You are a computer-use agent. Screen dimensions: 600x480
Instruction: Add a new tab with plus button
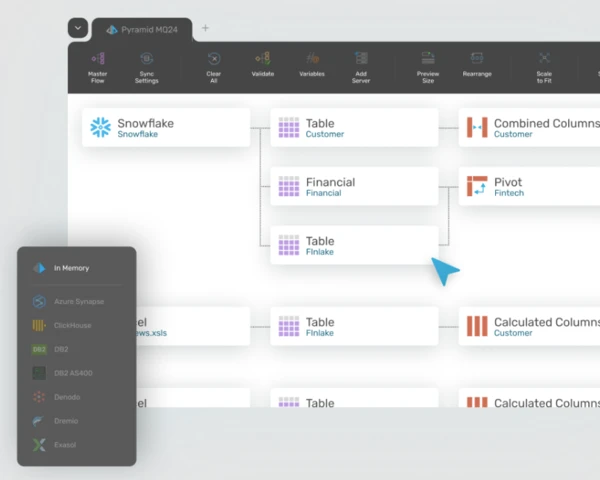point(205,28)
